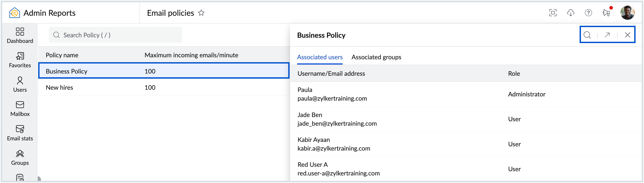Open the Users report section
The width and height of the screenshot is (644, 183).
pyautogui.click(x=20, y=84)
